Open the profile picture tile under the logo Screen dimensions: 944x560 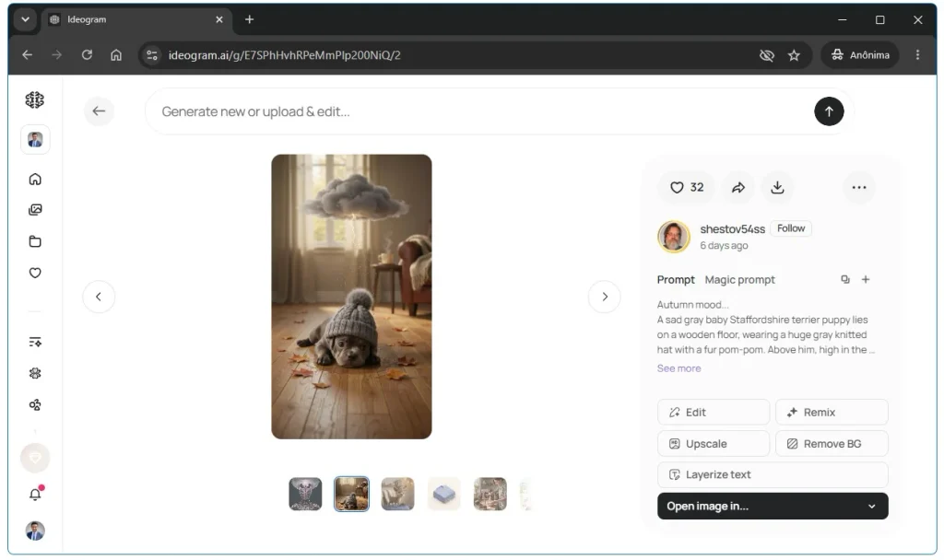click(x=35, y=140)
